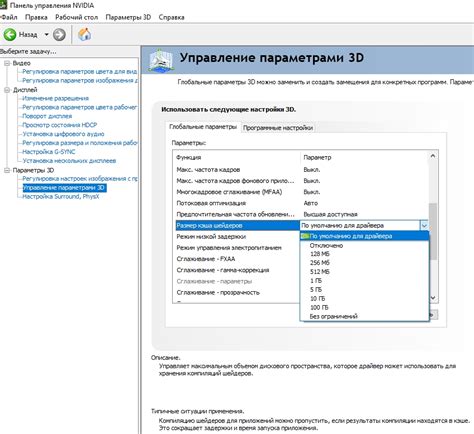Select Управление параметрами 3D tree item
474x434 pixels.
(64, 188)
